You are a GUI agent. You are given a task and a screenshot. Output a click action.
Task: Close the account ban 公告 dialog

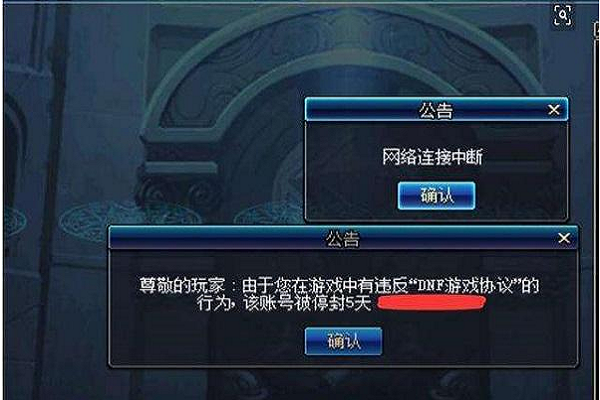point(564,238)
